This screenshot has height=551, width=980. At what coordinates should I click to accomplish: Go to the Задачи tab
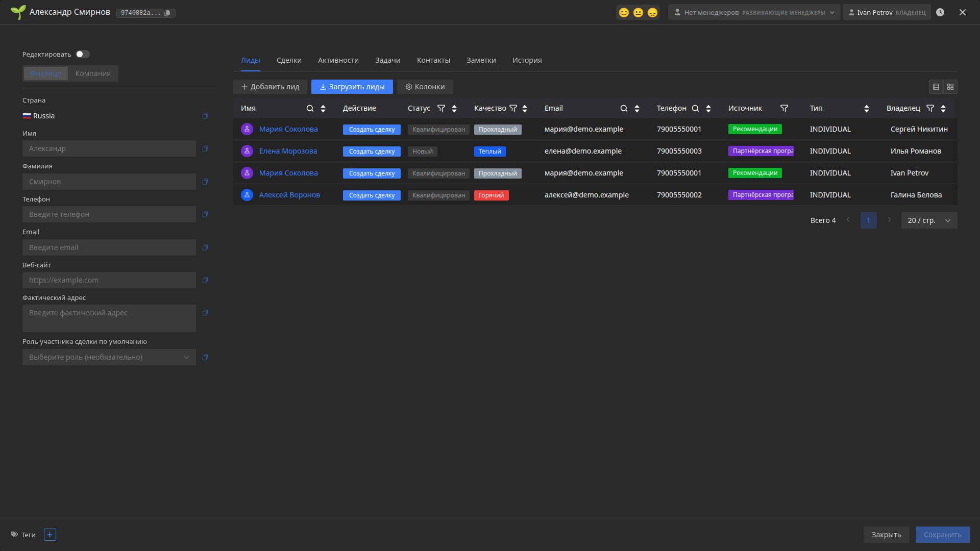tap(388, 60)
